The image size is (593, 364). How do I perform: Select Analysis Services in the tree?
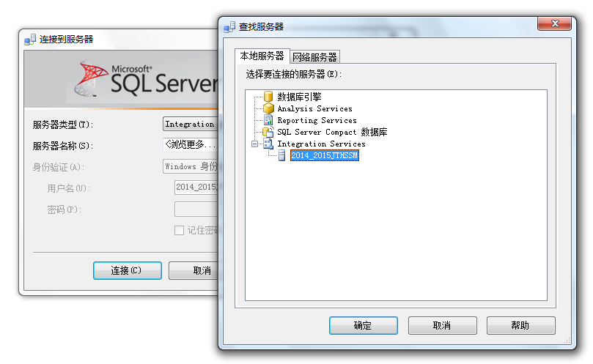314,109
